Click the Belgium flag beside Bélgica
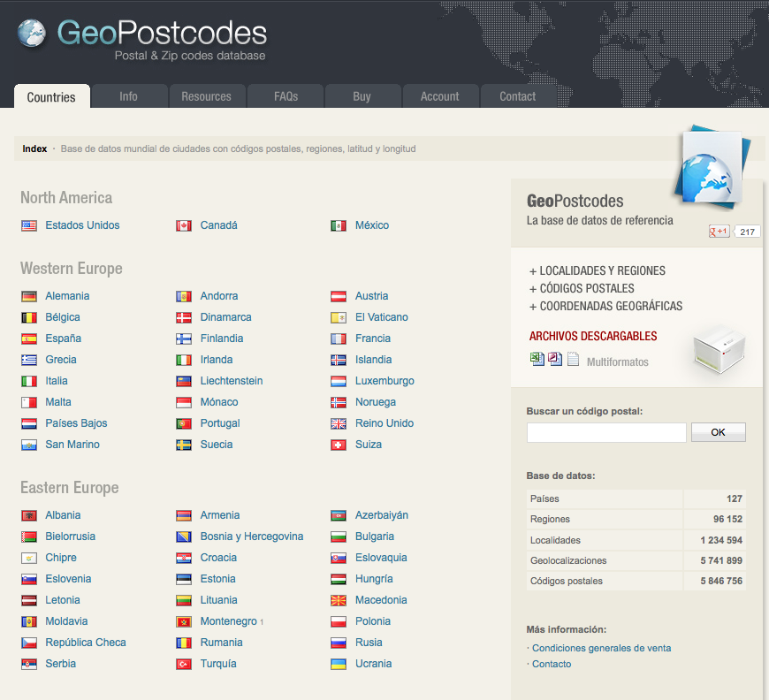 (x=29, y=317)
